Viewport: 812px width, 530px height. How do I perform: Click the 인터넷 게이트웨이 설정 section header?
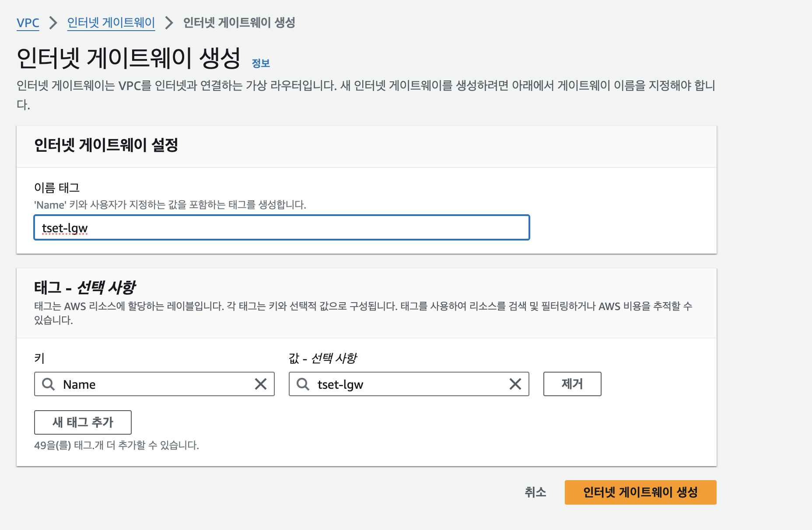(x=106, y=145)
